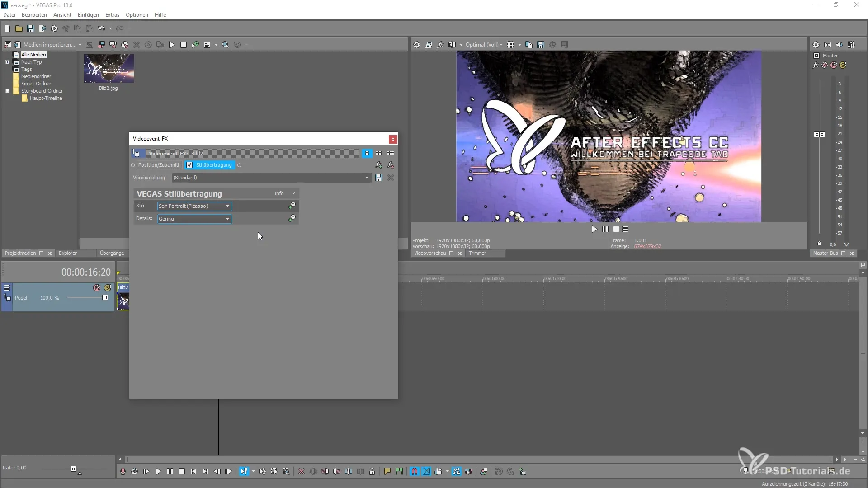The image size is (868, 488).
Task: Switch to the Explorer tab
Action: click(68, 253)
